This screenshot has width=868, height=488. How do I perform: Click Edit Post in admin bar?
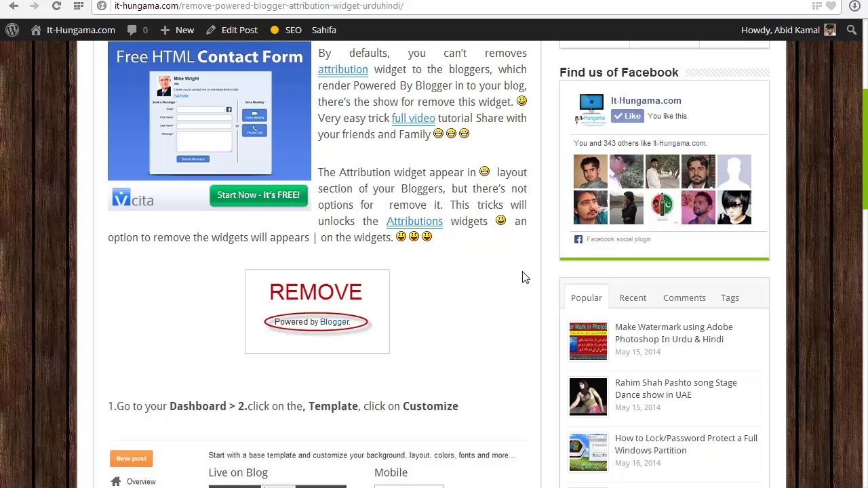pyautogui.click(x=232, y=30)
